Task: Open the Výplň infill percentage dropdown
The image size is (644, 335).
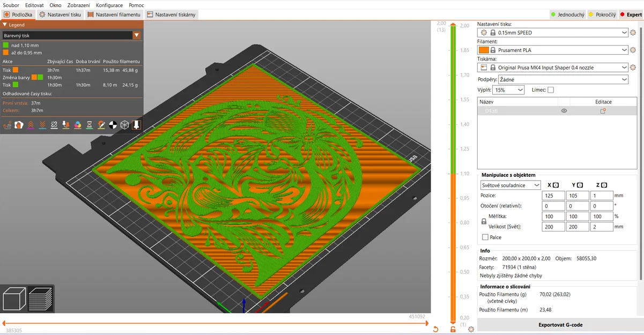Action: point(508,90)
